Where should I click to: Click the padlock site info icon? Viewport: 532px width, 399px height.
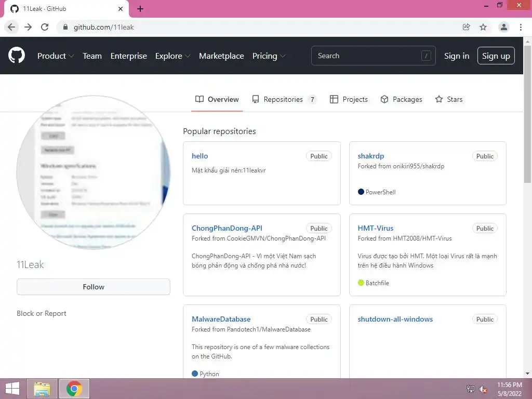tap(65, 27)
